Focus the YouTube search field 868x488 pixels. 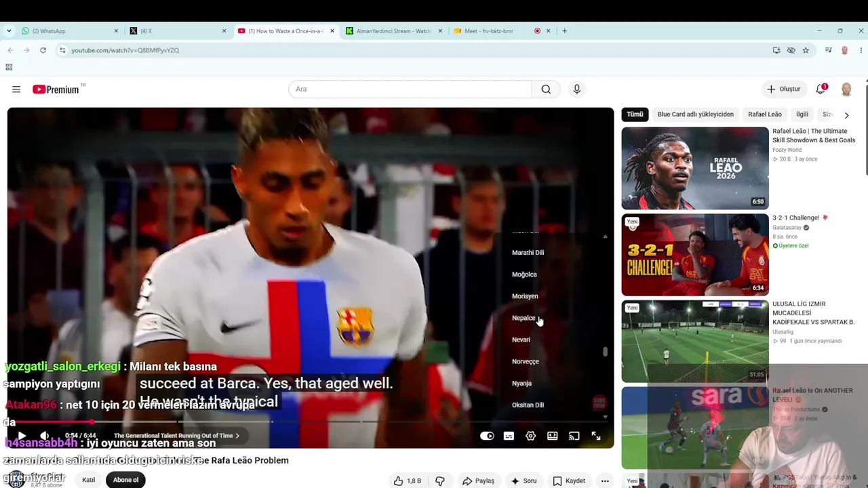click(x=410, y=89)
